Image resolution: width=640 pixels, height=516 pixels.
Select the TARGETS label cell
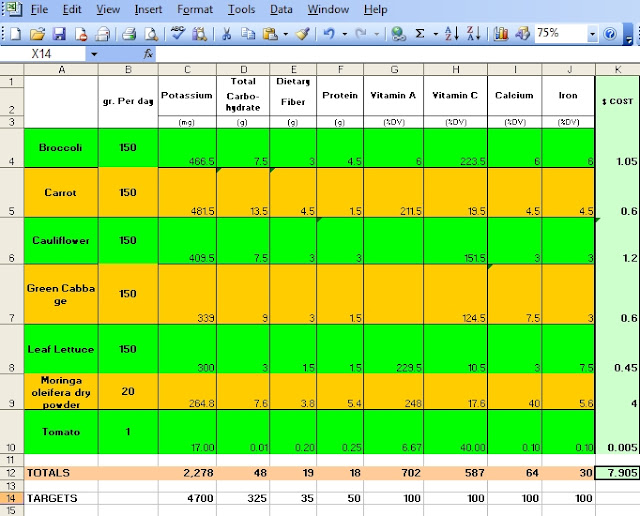point(61,498)
